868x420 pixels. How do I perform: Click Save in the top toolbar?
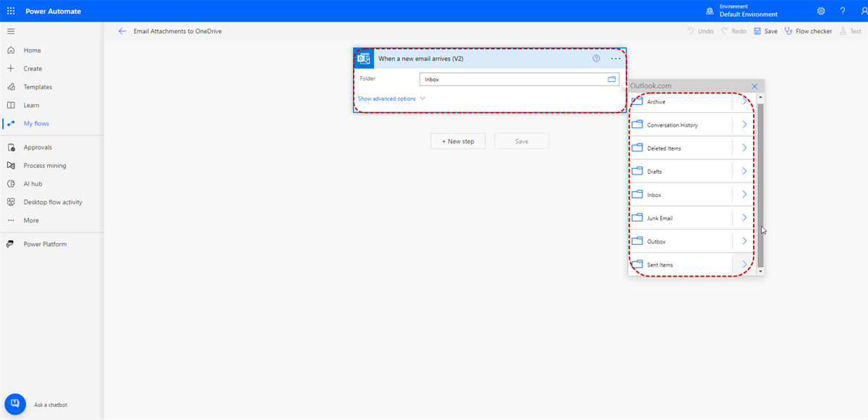point(765,31)
